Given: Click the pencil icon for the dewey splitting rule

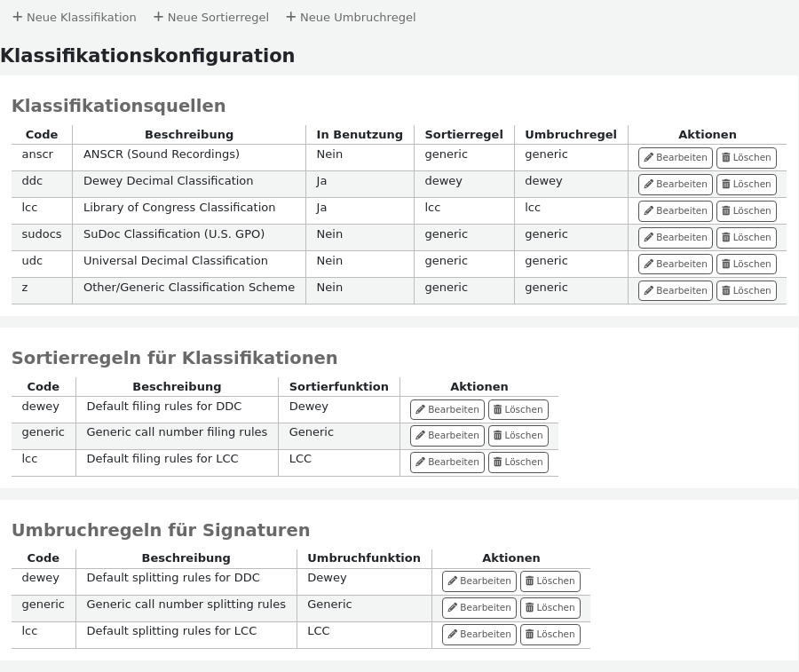Looking at the screenshot, I should point(453,581).
